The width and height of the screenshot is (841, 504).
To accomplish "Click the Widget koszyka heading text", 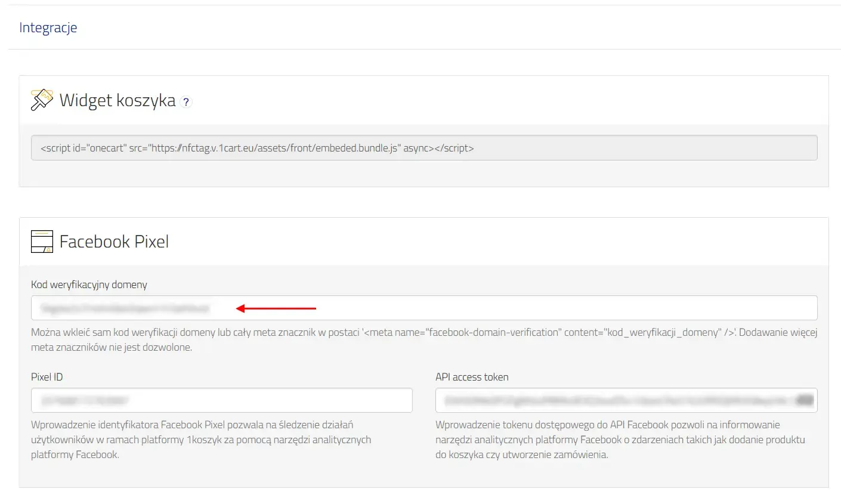I will point(118,100).
